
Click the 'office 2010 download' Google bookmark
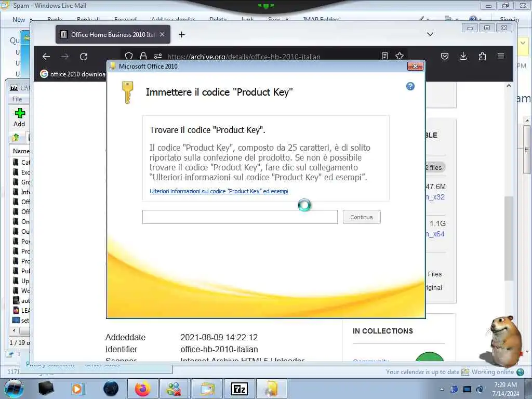pos(73,74)
